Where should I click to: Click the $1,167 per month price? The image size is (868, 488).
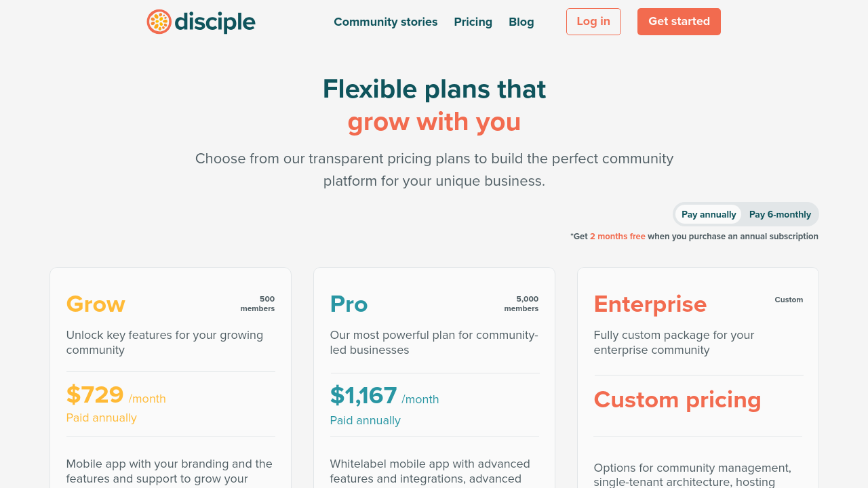[363, 395]
